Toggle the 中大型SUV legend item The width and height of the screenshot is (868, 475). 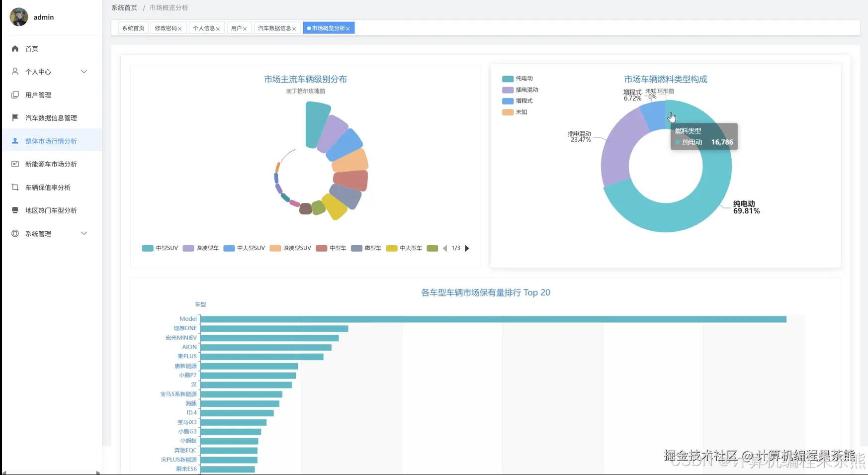tap(244, 248)
